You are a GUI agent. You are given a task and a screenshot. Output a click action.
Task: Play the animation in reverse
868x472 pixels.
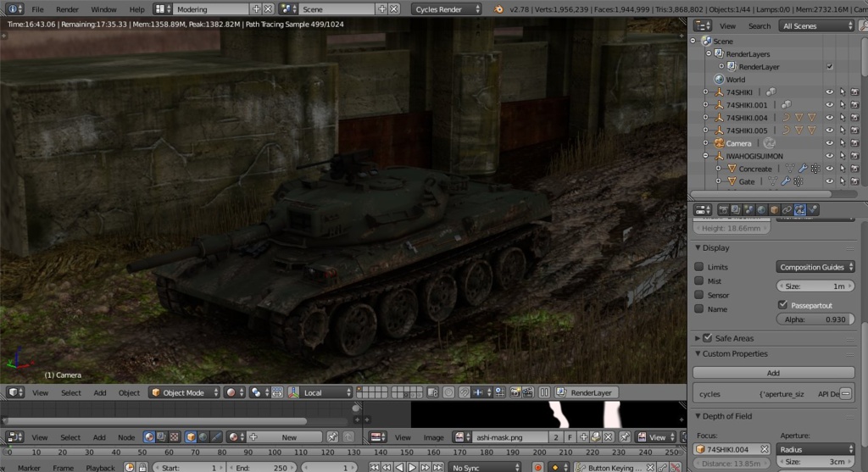(x=400, y=468)
